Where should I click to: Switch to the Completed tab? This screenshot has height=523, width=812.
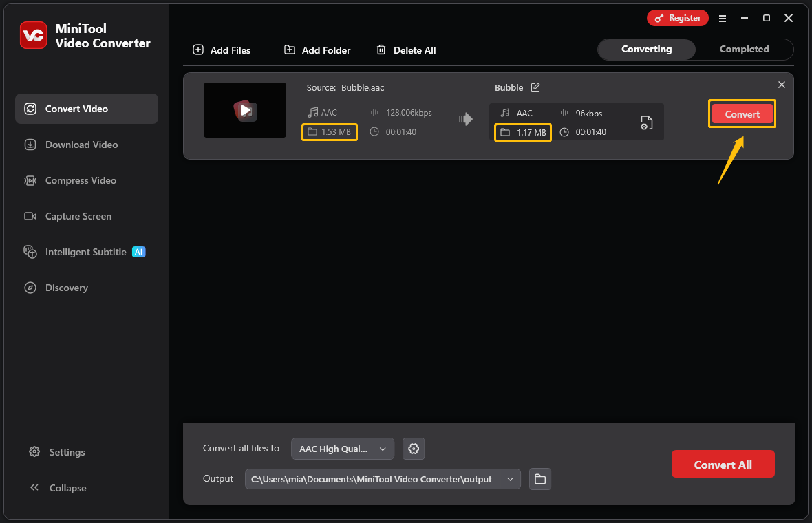744,49
